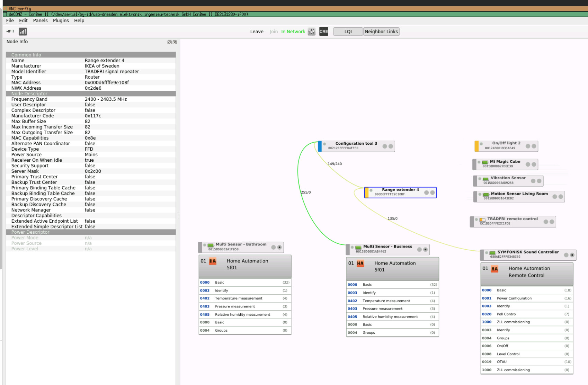Show Neighbor Links
This screenshot has height=385, width=588.
(381, 32)
